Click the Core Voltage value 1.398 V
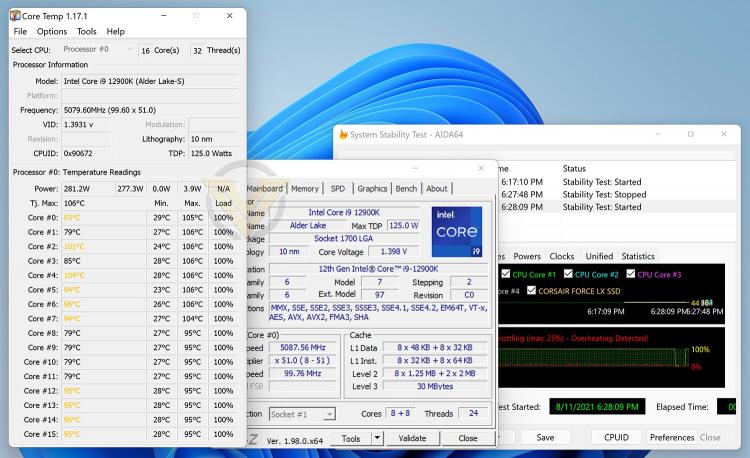Screen dimensions: 750x458 click(394, 251)
